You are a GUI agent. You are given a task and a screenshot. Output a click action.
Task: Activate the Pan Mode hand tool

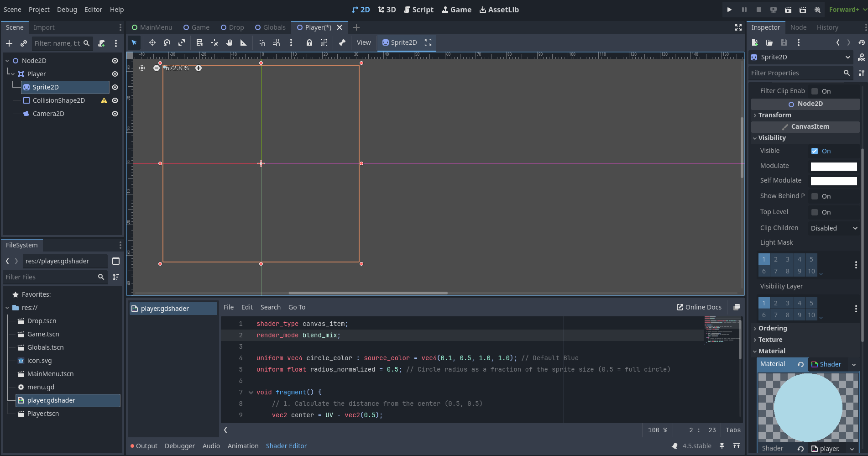click(x=229, y=42)
